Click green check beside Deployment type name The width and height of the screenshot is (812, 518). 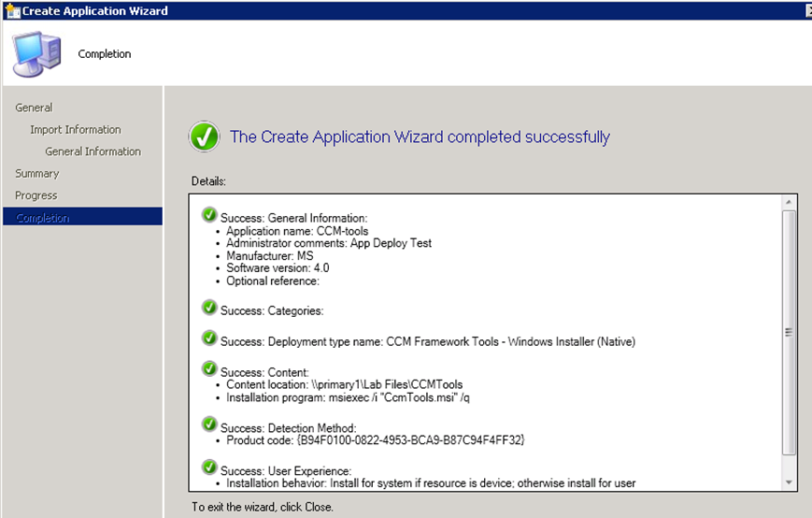coord(209,338)
